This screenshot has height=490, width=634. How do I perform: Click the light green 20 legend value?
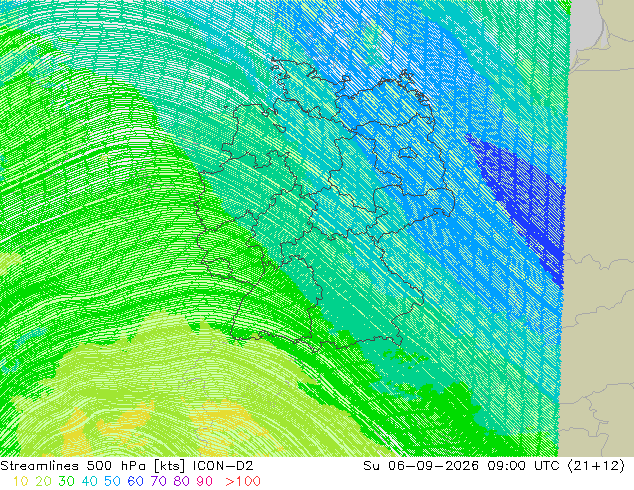(43, 481)
